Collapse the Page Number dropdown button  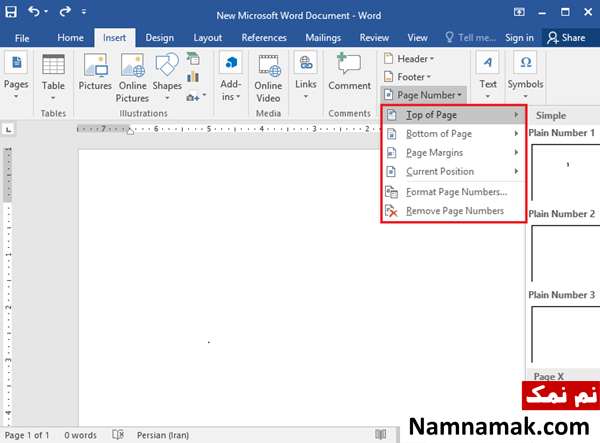tap(423, 95)
